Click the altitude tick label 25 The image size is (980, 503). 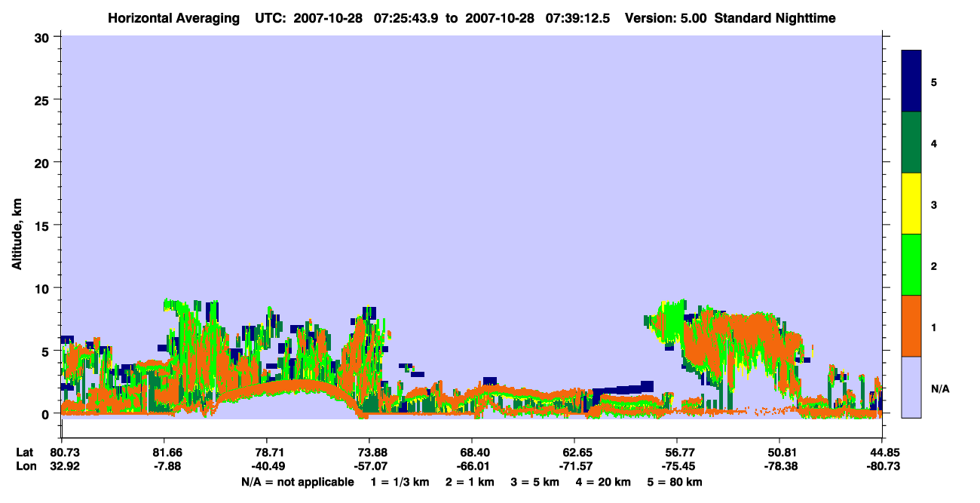44,100
